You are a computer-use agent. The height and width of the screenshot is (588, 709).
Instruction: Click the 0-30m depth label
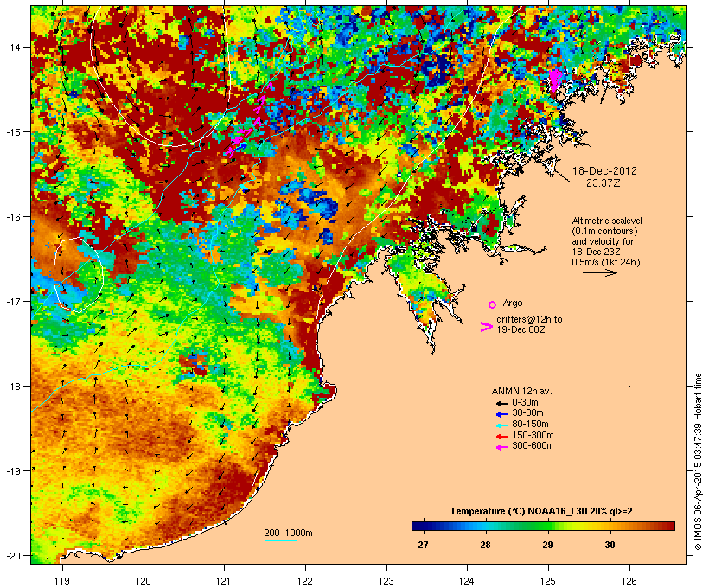tap(525, 402)
